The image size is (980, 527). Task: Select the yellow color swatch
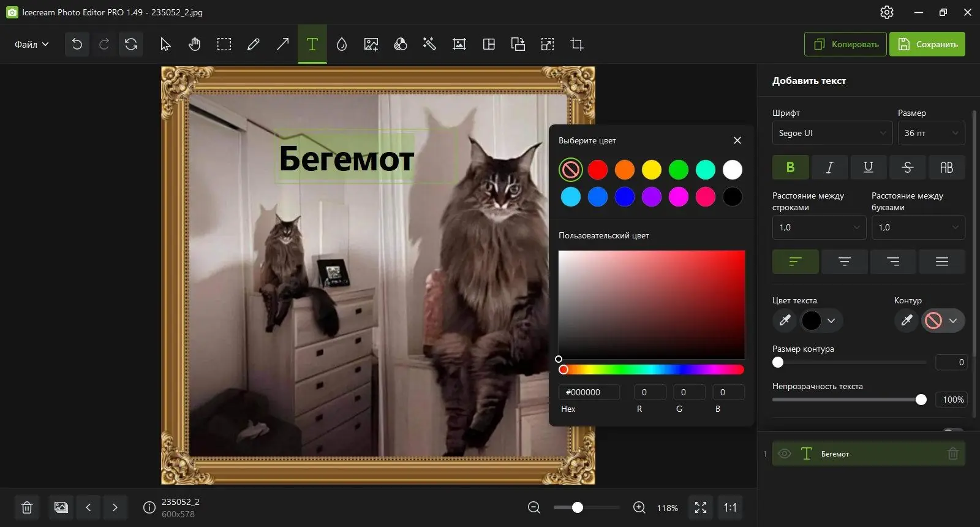pos(651,170)
